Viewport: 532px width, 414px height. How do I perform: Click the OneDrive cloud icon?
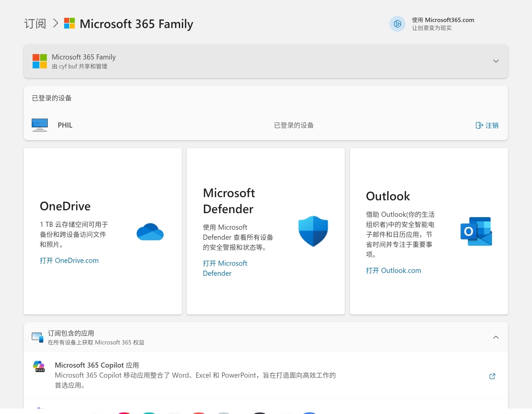click(x=150, y=232)
